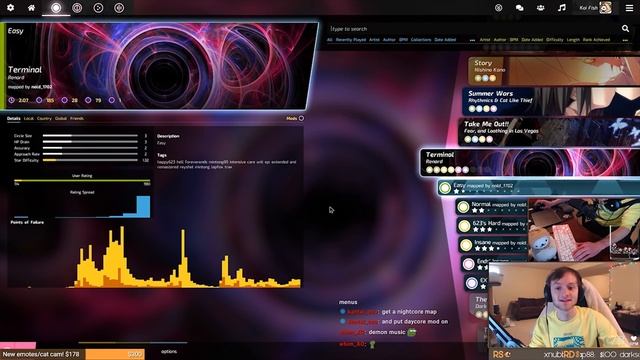Image resolution: width=640 pixels, height=360 pixels.
Task: Select the All group filter
Action: [x=329, y=40]
